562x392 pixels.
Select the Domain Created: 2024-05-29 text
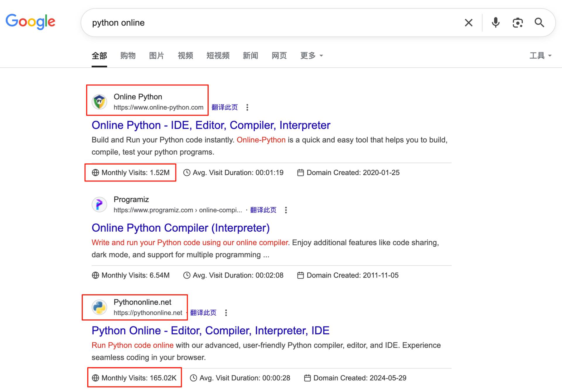(x=360, y=378)
